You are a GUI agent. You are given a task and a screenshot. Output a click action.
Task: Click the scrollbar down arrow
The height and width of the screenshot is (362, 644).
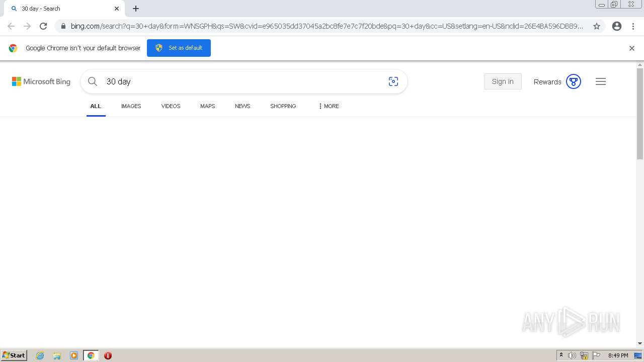coord(640,343)
